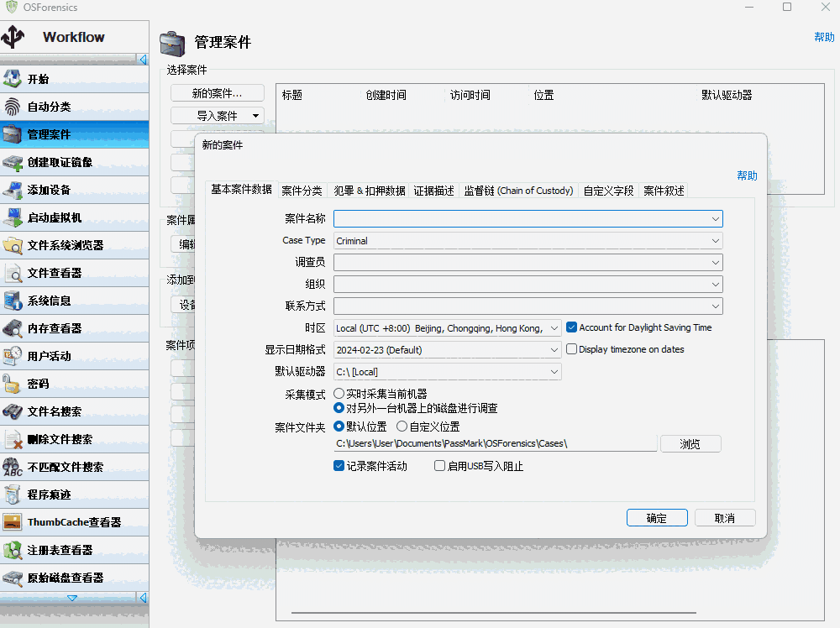Click 位置 column header in case list
The width and height of the screenshot is (840, 628).
click(543, 95)
